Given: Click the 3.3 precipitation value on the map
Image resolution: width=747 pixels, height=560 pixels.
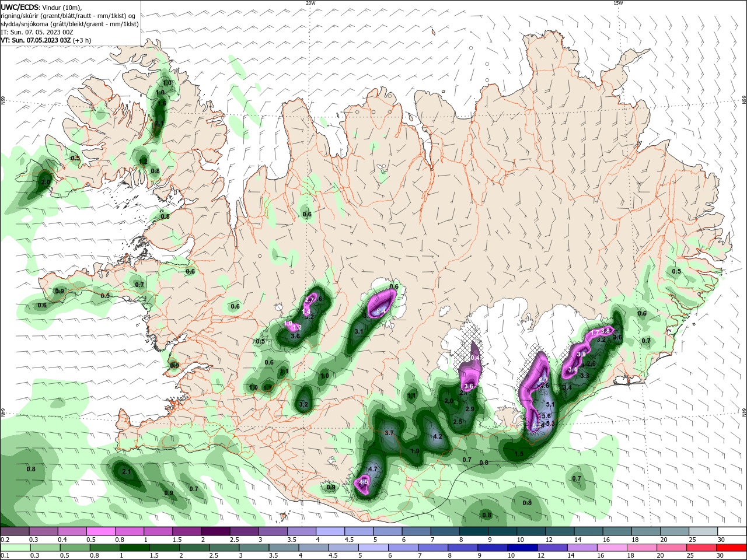Looking at the screenshot, I should (584, 376).
